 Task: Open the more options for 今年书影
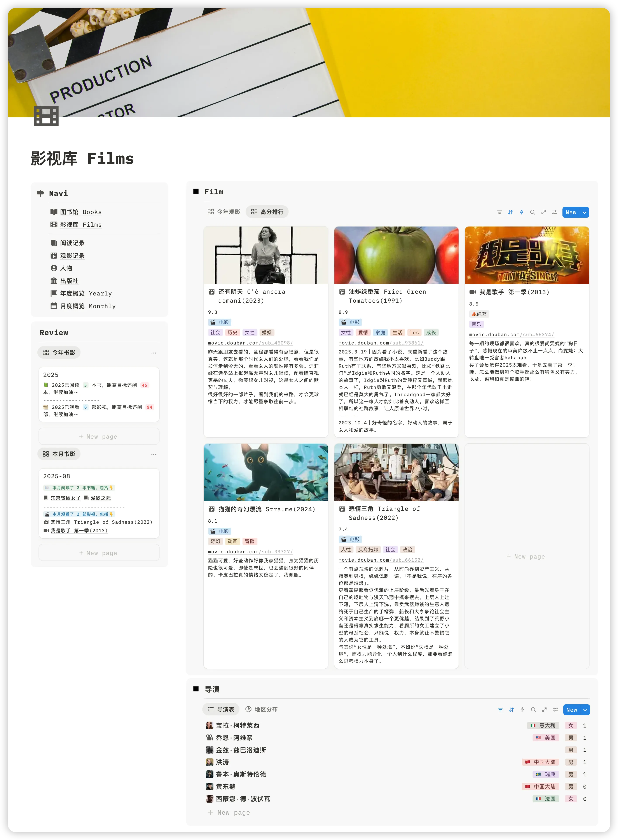(153, 353)
